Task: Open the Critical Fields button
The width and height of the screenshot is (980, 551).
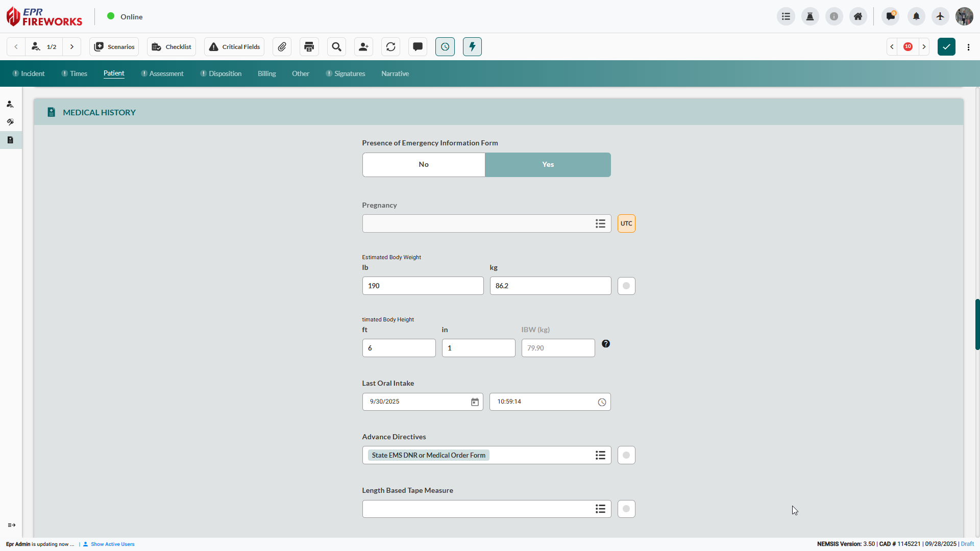Action: [x=235, y=47]
